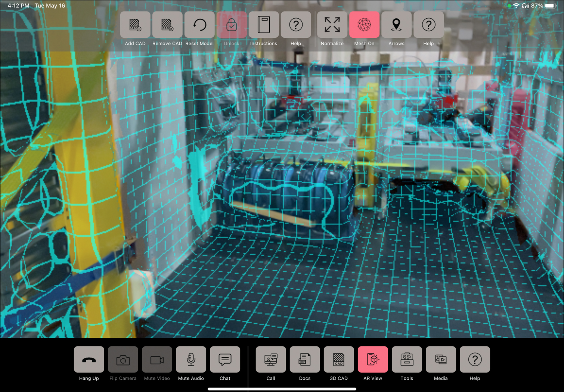Viewport: 564px width, 392px height.
Task: Add a CAD model
Action: (x=135, y=25)
